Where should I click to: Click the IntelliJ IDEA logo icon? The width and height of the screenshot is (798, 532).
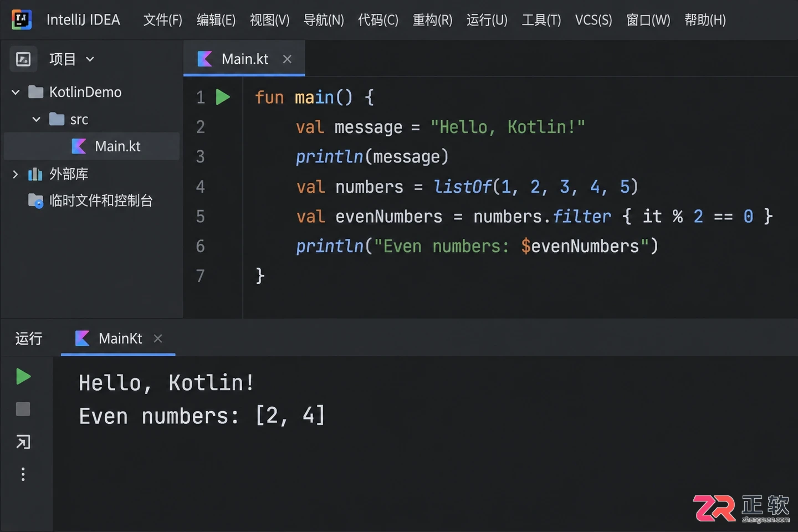click(22, 20)
